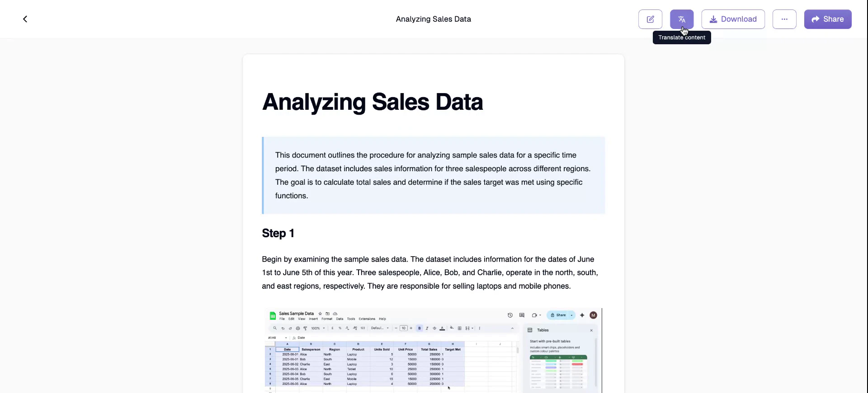Star the Sales Sample Data spreadsheet
The width and height of the screenshot is (868, 393).
coord(320,314)
